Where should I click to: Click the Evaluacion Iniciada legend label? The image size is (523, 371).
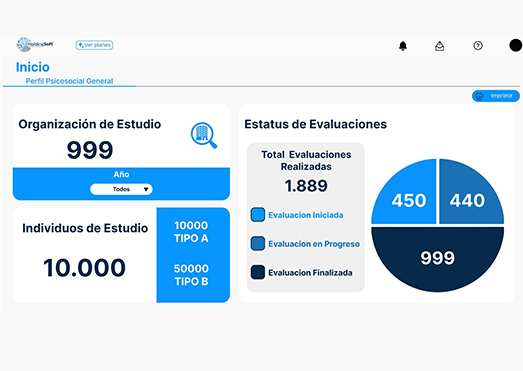pyautogui.click(x=306, y=215)
